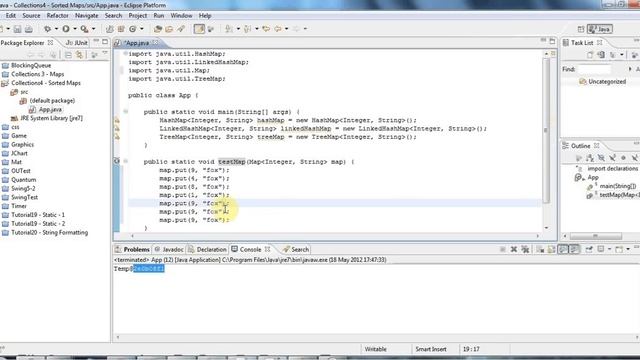Select the Java perspective button
Viewport: 640px width, 360px height.
600,29
